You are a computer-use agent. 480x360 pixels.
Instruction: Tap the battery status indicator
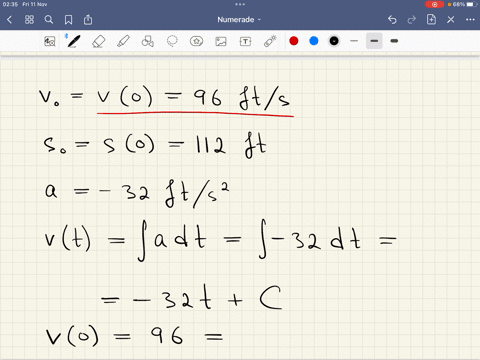click(464, 4)
